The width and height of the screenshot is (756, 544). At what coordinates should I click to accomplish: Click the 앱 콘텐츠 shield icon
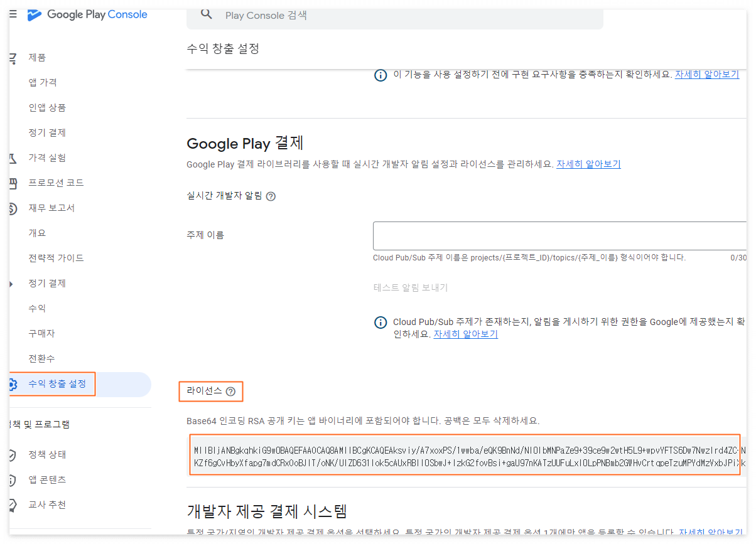coord(13,480)
